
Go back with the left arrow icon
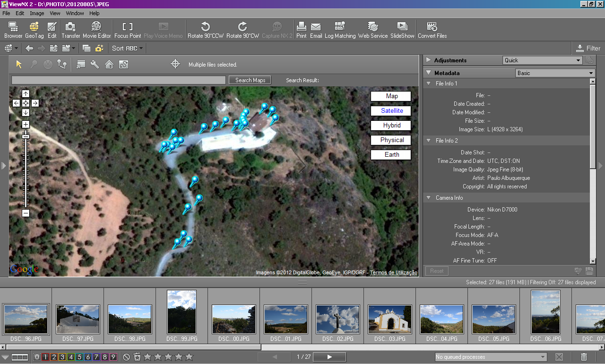29,48
